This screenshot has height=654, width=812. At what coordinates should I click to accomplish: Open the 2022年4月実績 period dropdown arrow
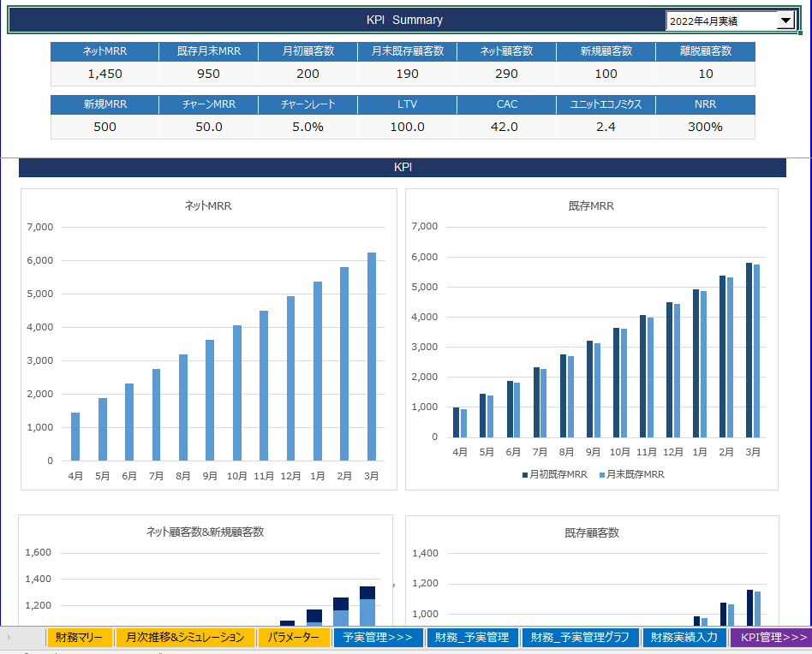785,21
